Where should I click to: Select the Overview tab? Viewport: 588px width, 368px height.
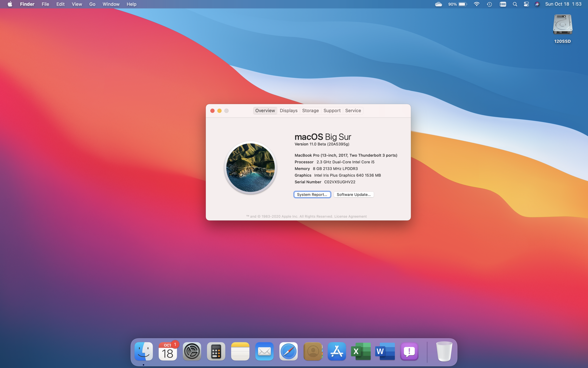coord(265,110)
